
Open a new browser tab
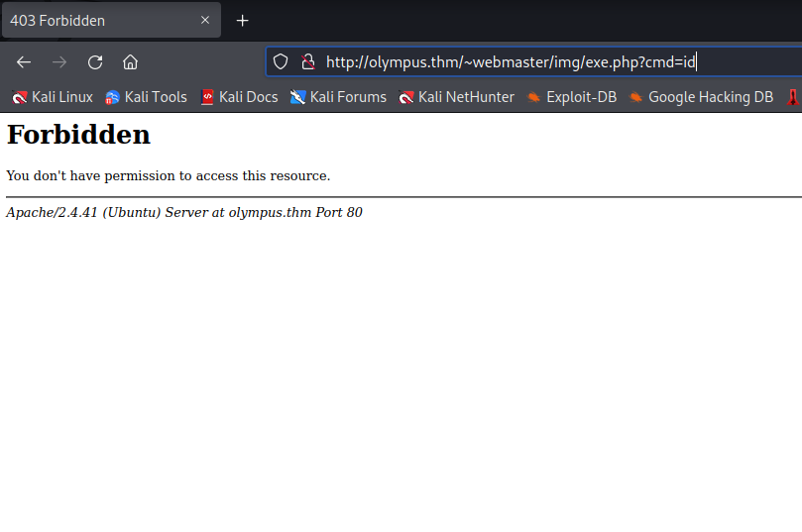[242, 20]
